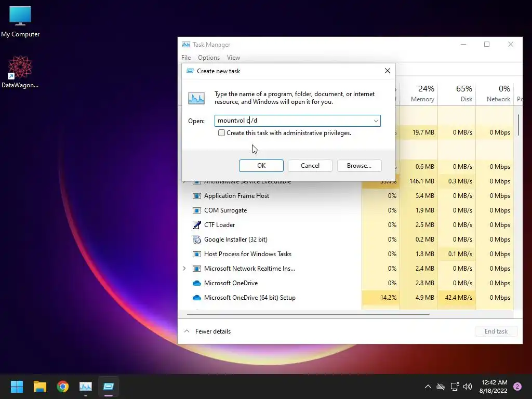Viewport: 532px width, 399px height.
Task: Confirm the new task with OK
Action: point(261,166)
